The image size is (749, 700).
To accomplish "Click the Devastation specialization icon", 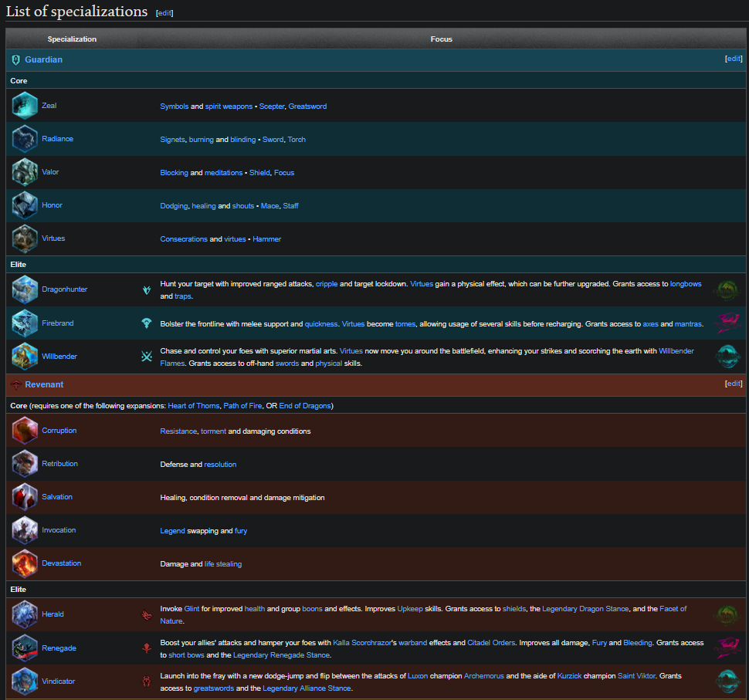I will click(x=25, y=563).
